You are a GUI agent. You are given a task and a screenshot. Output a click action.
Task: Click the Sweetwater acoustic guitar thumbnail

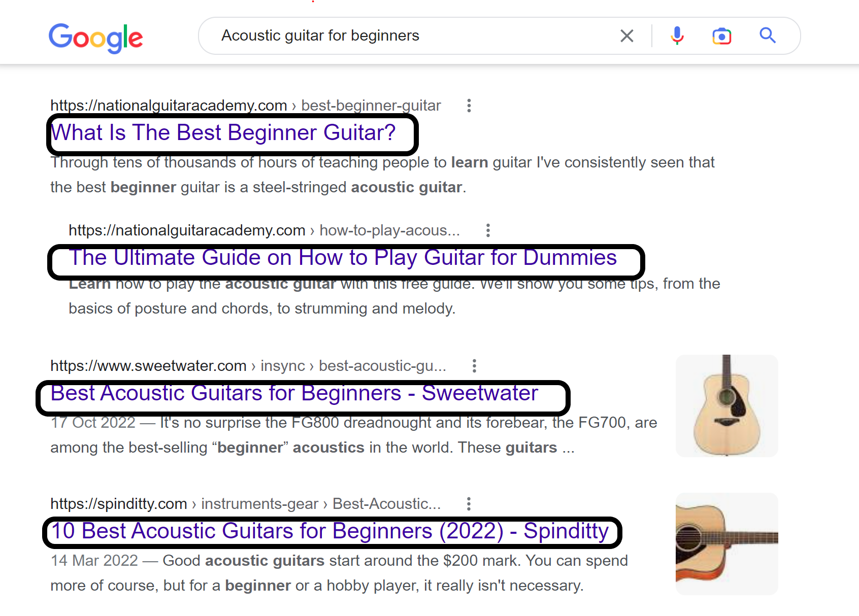coord(727,406)
